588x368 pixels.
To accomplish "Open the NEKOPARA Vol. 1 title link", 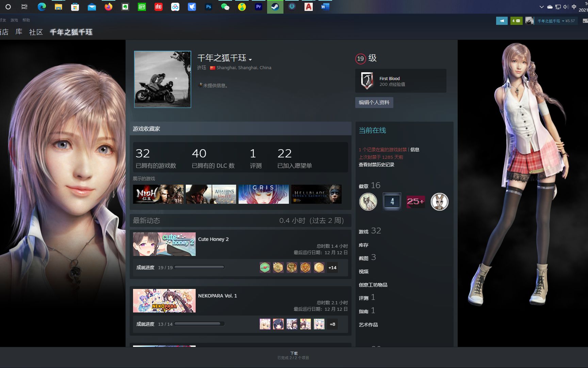I will pos(217,296).
